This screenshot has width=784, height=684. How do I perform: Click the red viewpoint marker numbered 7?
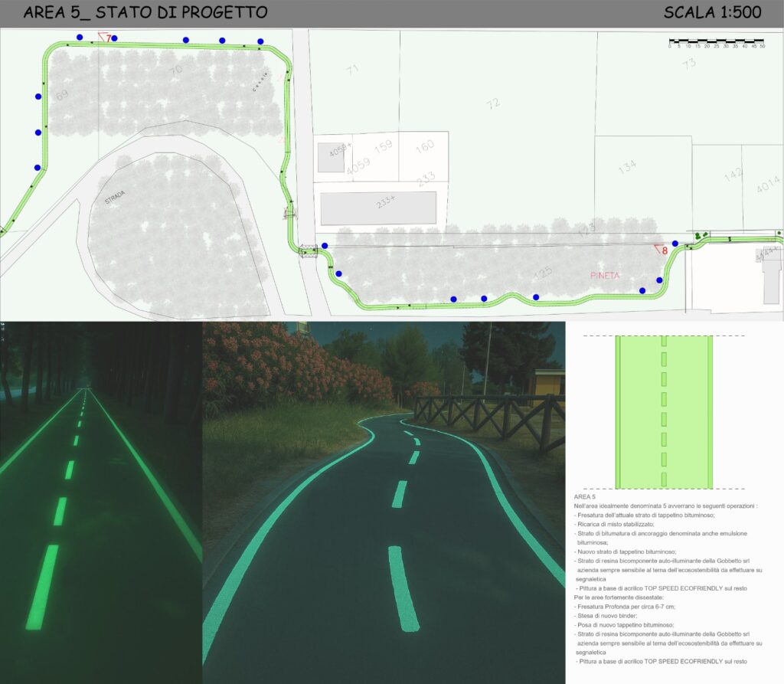click(106, 37)
